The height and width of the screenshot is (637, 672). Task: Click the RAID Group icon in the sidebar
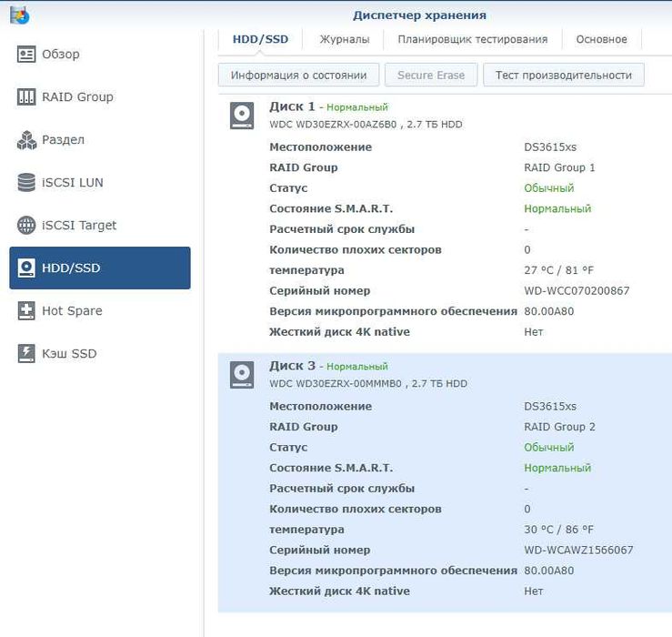point(26,97)
